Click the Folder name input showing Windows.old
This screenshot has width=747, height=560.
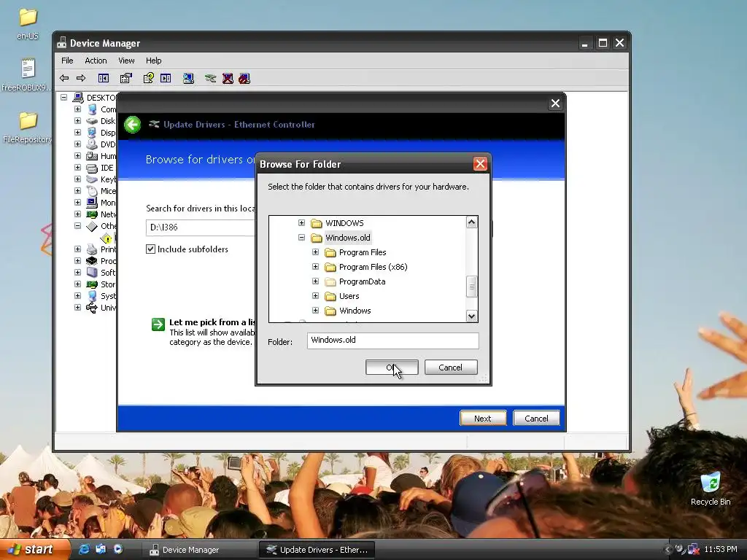(392, 340)
